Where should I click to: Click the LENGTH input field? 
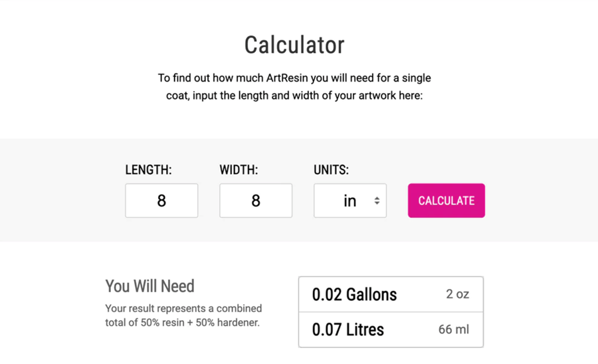[161, 201]
